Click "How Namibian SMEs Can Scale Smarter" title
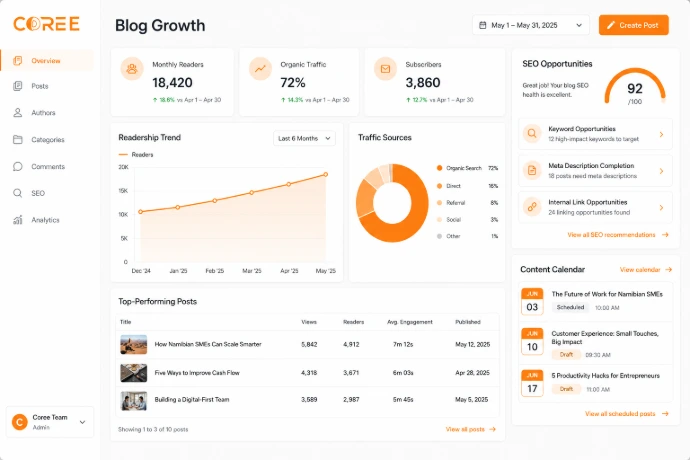690x460 pixels. (208, 344)
